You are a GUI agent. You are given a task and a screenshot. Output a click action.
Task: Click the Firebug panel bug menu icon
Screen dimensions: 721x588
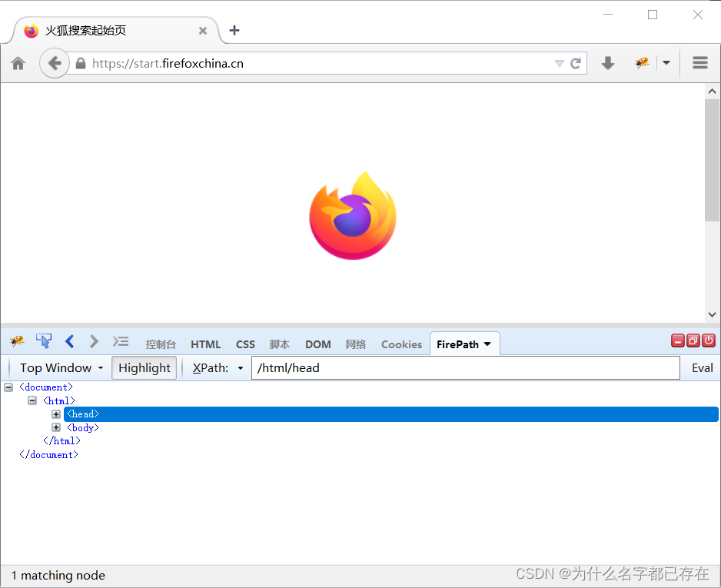pyautogui.click(x=17, y=341)
